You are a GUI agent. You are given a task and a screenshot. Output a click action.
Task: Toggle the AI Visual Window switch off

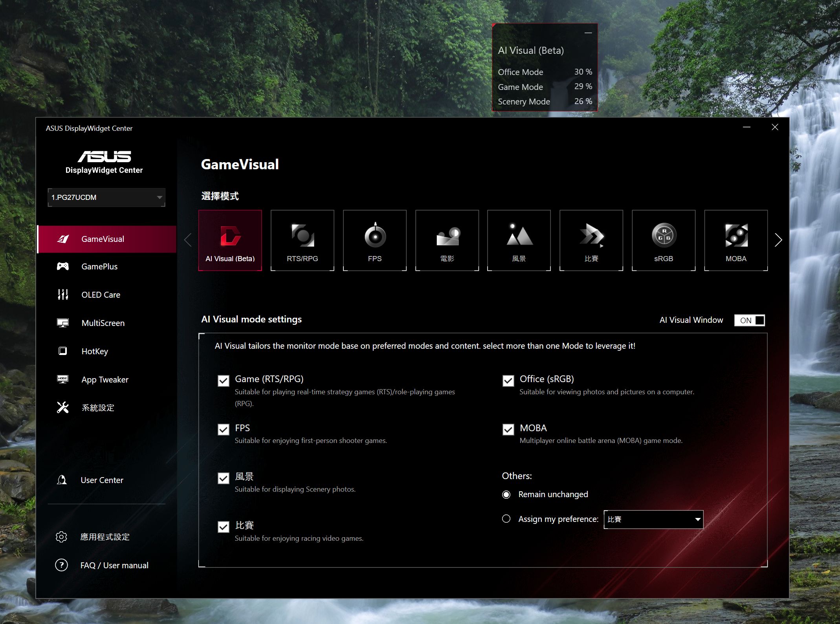click(x=750, y=320)
